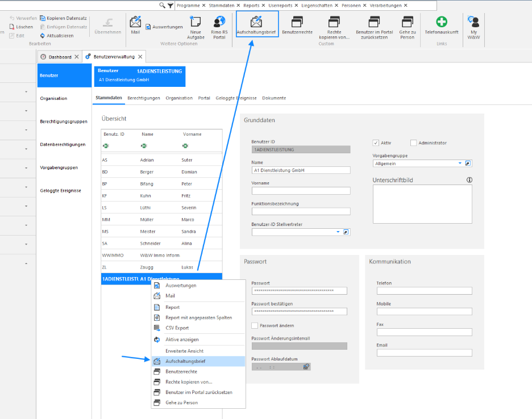Choose Aufschaltungsbrief from the context menu

pyautogui.click(x=198, y=361)
